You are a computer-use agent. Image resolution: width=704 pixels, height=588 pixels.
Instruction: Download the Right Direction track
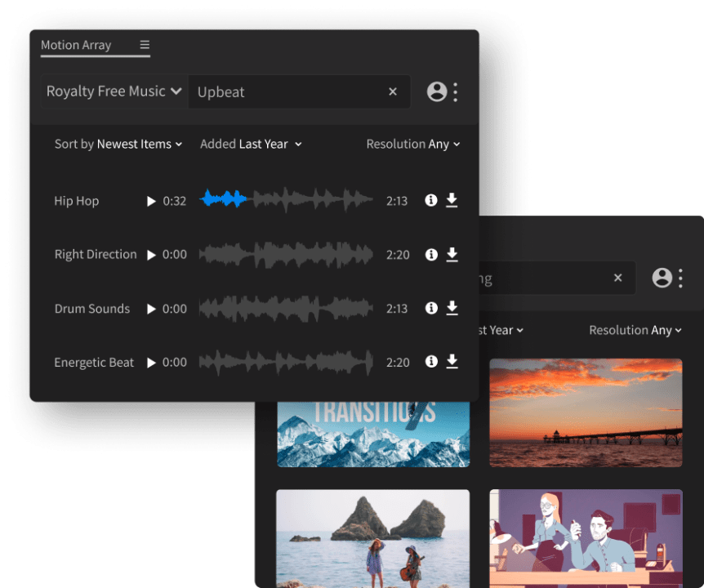(x=452, y=254)
